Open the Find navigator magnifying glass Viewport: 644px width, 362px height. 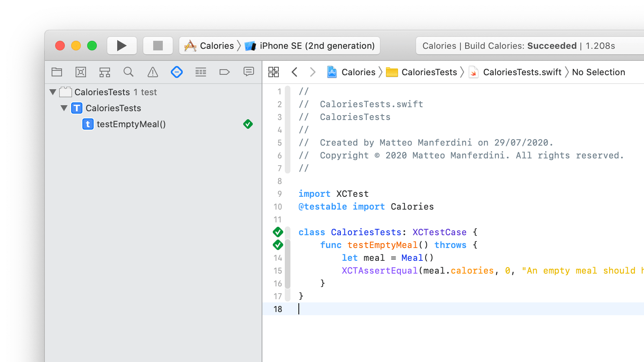(128, 72)
